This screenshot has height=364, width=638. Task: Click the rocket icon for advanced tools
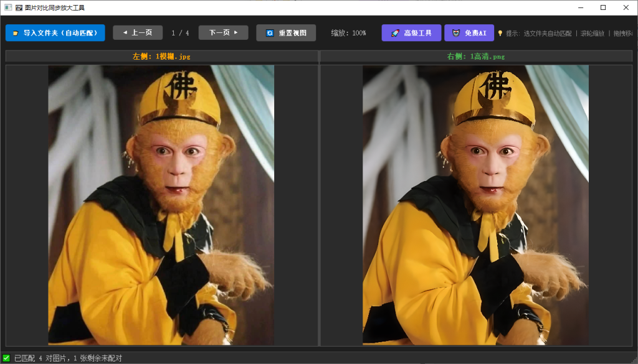(x=395, y=34)
